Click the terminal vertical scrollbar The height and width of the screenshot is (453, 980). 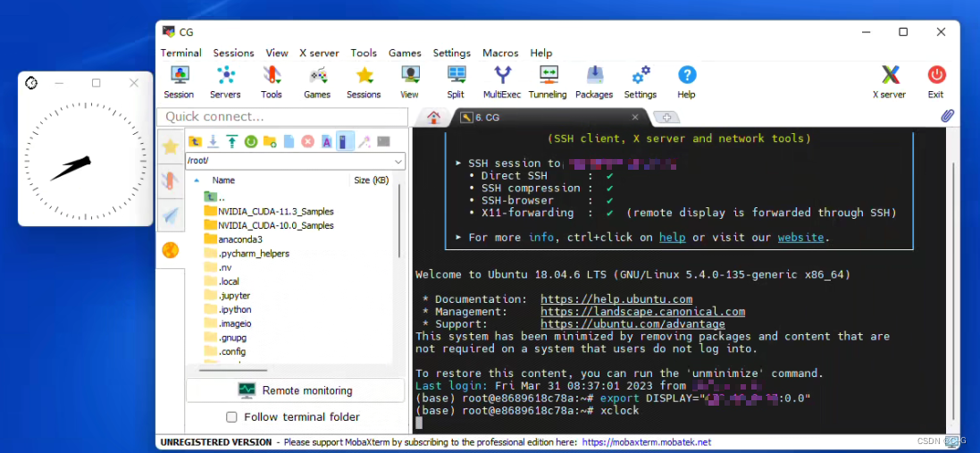click(x=951, y=268)
